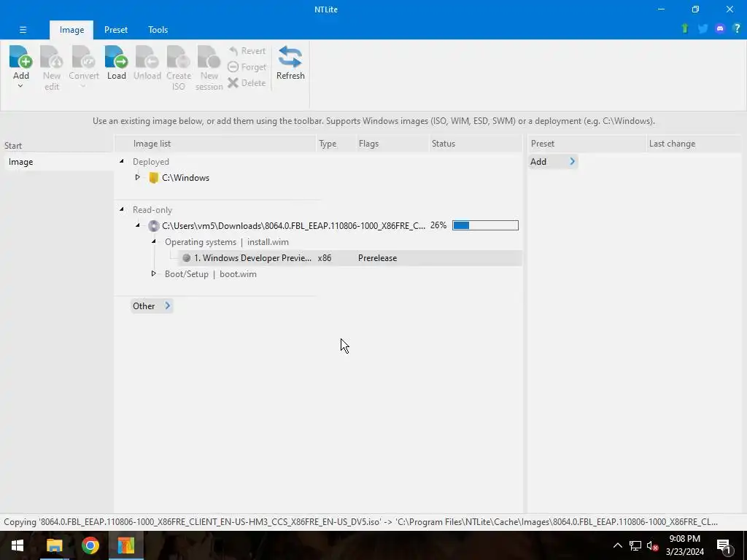Expand the Boot/Setup boot.wim node
The image size is (747, 560).
click(153, 273)
